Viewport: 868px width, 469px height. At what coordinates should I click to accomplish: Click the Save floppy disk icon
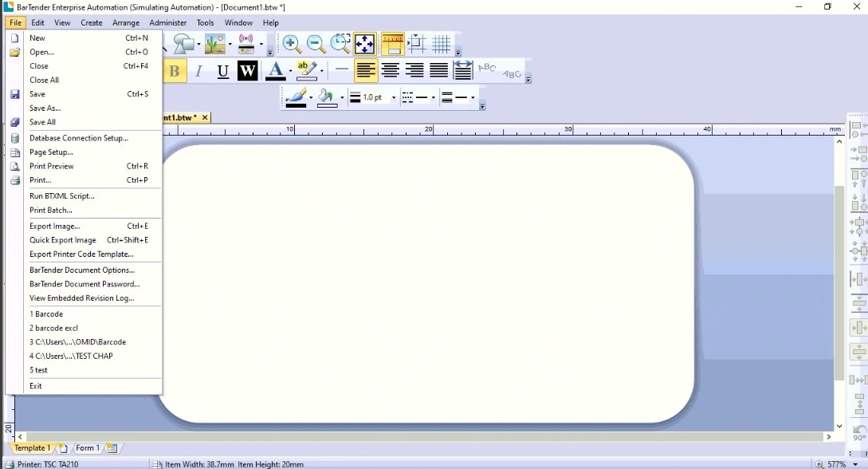15,94
